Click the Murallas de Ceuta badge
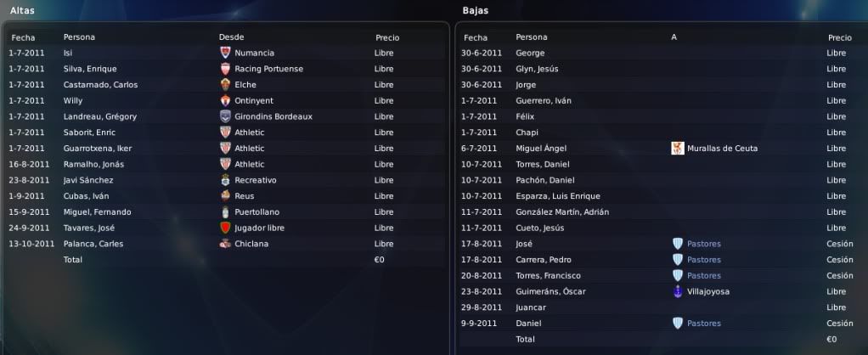868x355 pixels. click(x=678, y=148)
